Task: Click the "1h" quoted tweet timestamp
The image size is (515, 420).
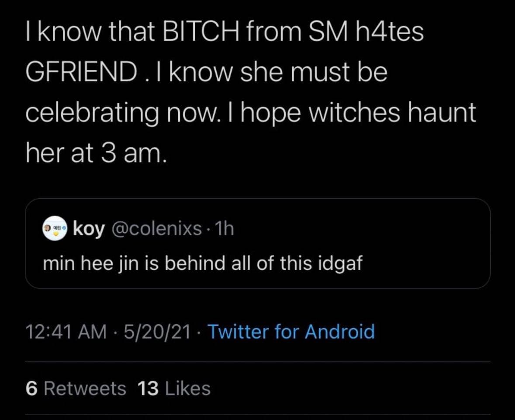Action: (x=225, y=228)
